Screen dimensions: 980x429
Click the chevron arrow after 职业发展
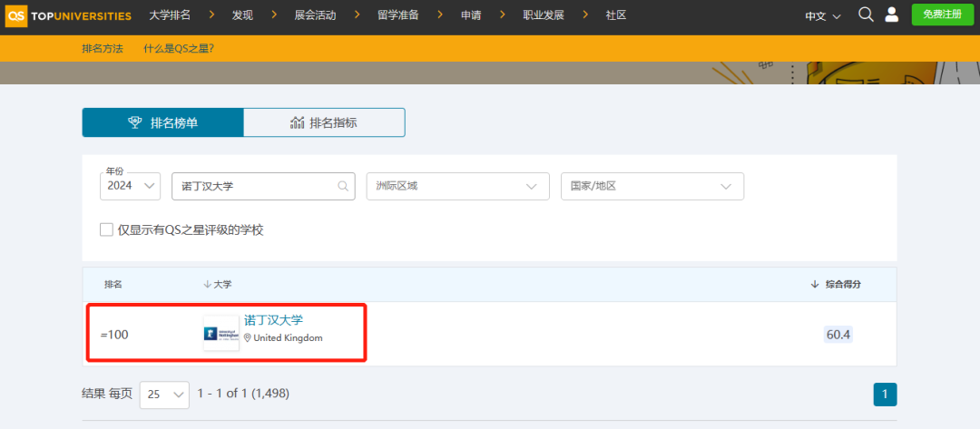[x=585, y=15]
